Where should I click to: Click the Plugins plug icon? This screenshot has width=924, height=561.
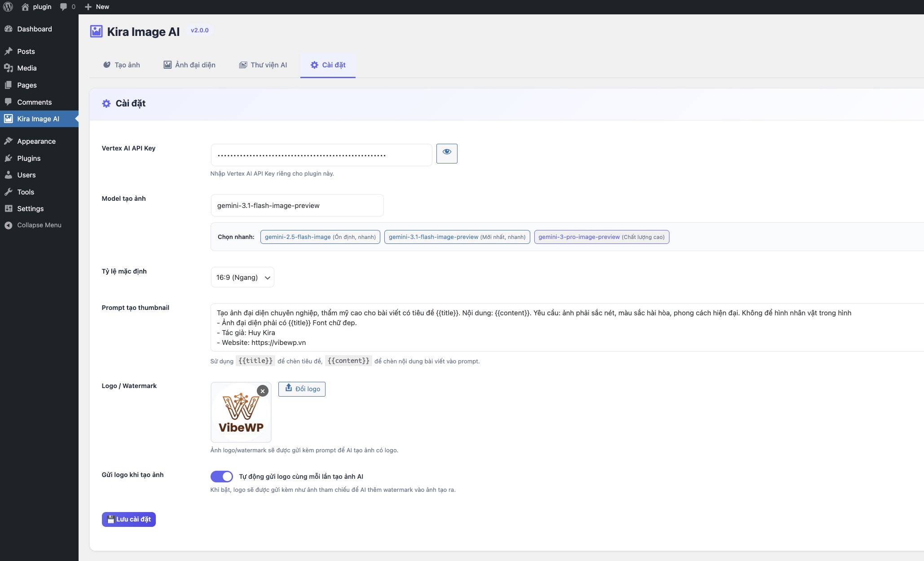click(8, 158)
